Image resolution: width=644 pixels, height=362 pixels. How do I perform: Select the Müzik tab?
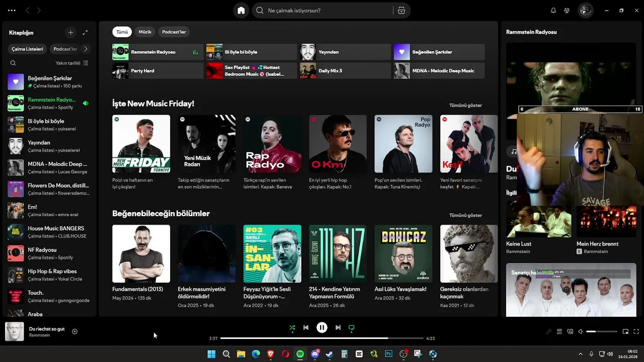click(145, 32)
